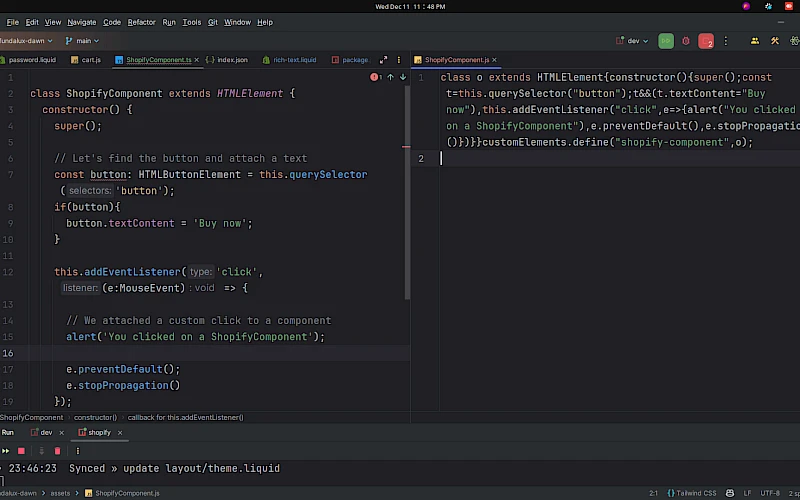
Task: Open UTF-8 encoding selector
Action: click(x=770, y=493)
